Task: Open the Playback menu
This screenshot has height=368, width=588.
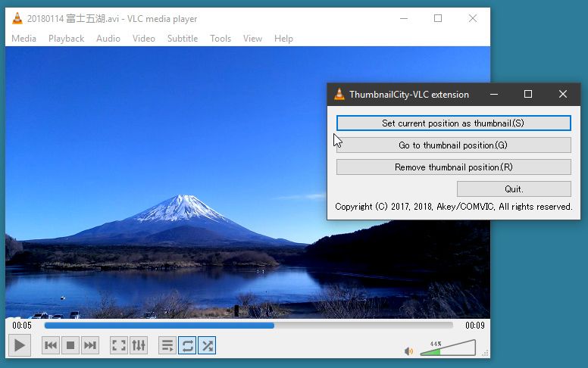Action: (x=66, y=38)
